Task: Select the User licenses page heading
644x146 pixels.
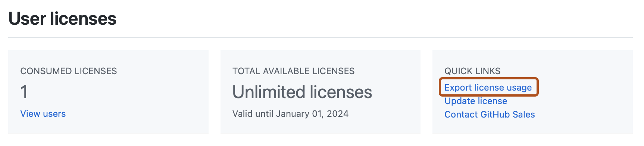Action: 62,19
